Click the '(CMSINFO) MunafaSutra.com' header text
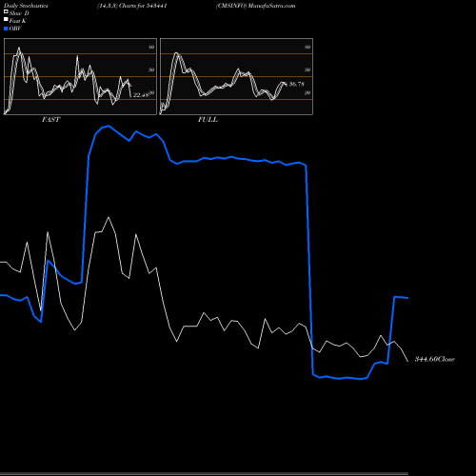Image resolution: width=476 pixels, height=476 pixels. (x=256, y=6)
